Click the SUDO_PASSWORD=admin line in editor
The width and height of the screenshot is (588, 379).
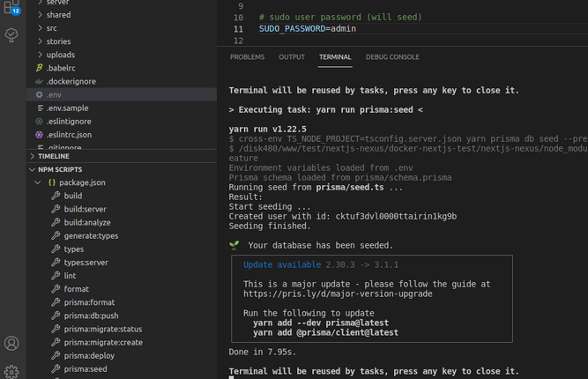308,29
